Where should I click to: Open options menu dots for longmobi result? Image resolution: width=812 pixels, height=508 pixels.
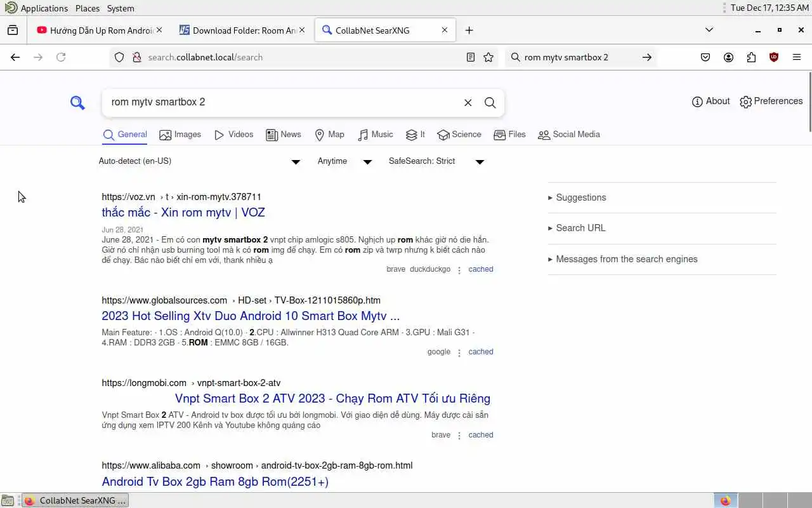coord(459,436)
